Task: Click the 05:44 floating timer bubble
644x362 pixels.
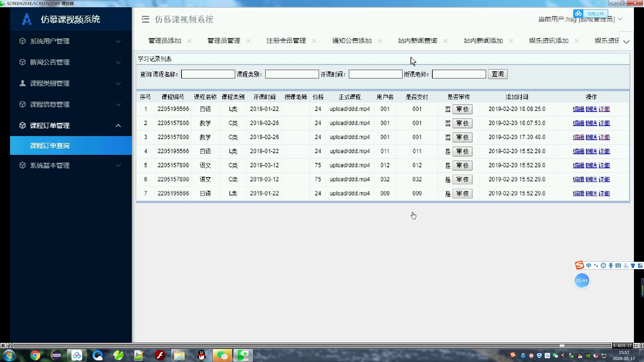Action: pos(582,281)
